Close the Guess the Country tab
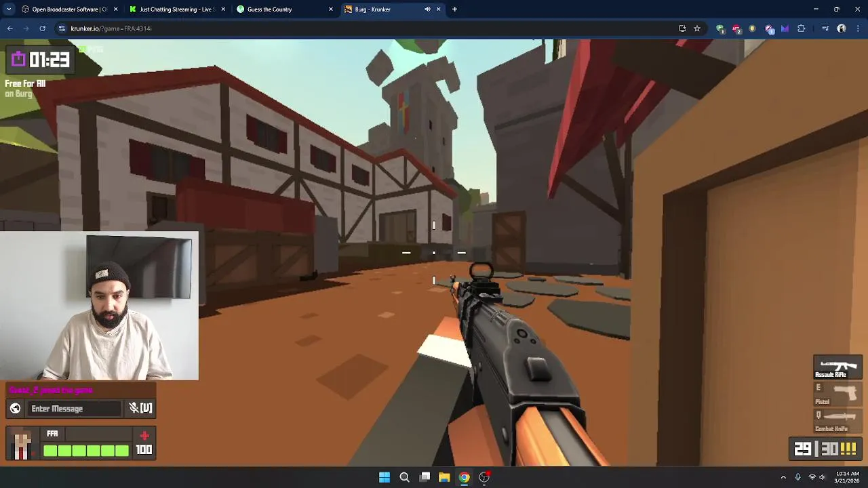The height and width of the screenshot is (488, 868). pyautogui.click(x=331, y=9)
